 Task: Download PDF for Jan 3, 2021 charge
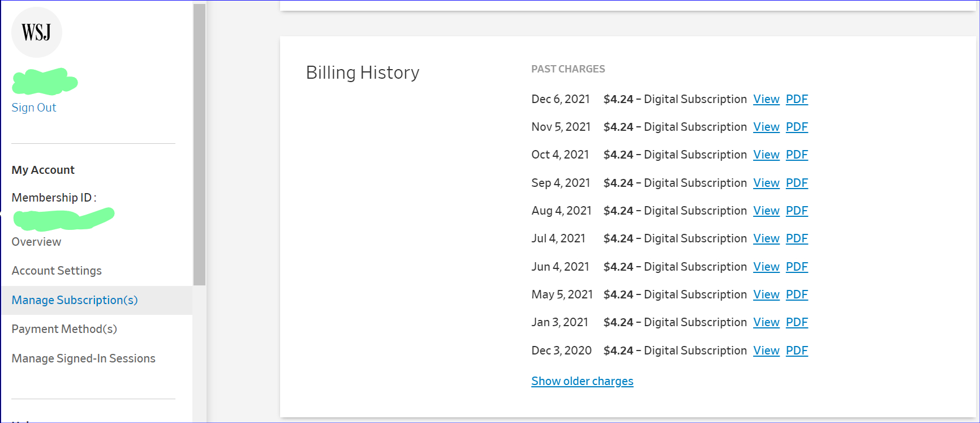click(797, 322)
